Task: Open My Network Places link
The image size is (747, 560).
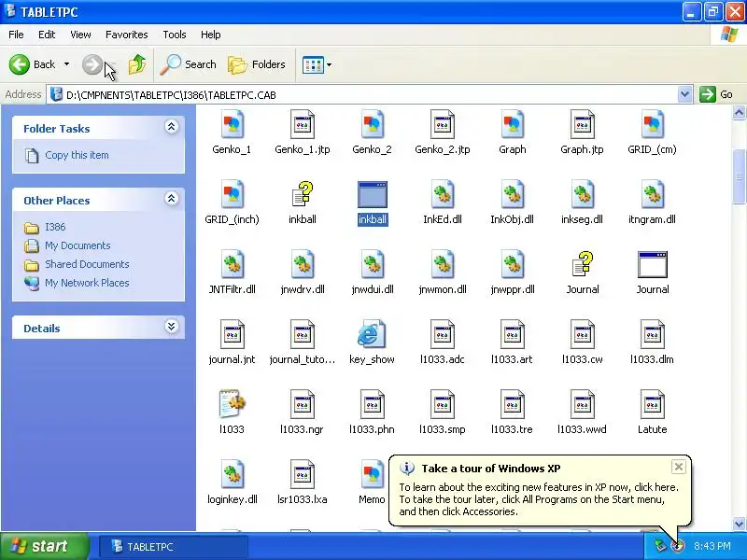Action: tap(87, 283)
